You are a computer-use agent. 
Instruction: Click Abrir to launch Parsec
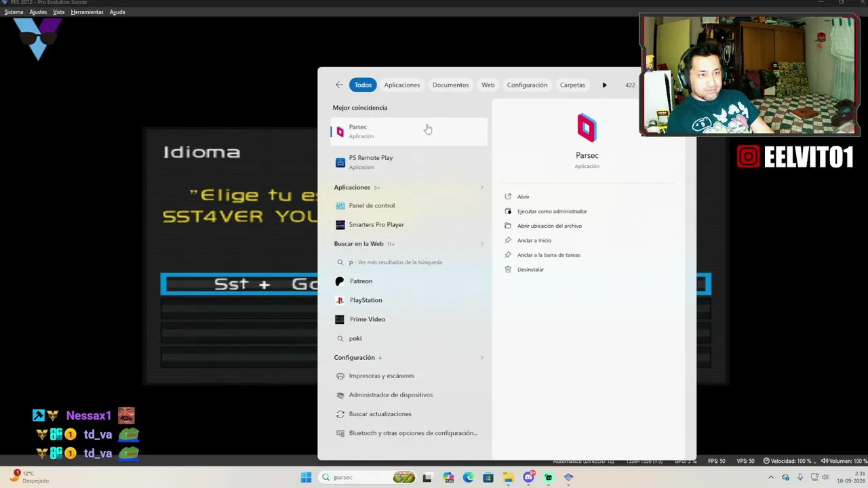pos(523,197)
